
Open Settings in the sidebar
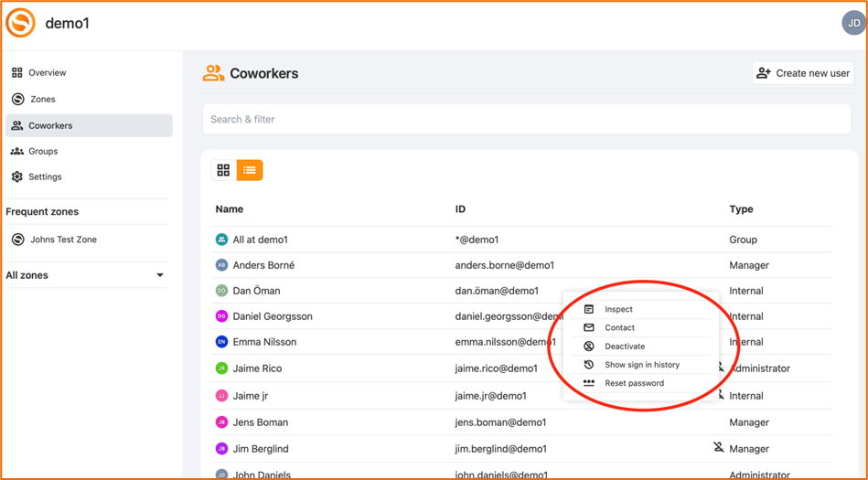click(45, 176)
